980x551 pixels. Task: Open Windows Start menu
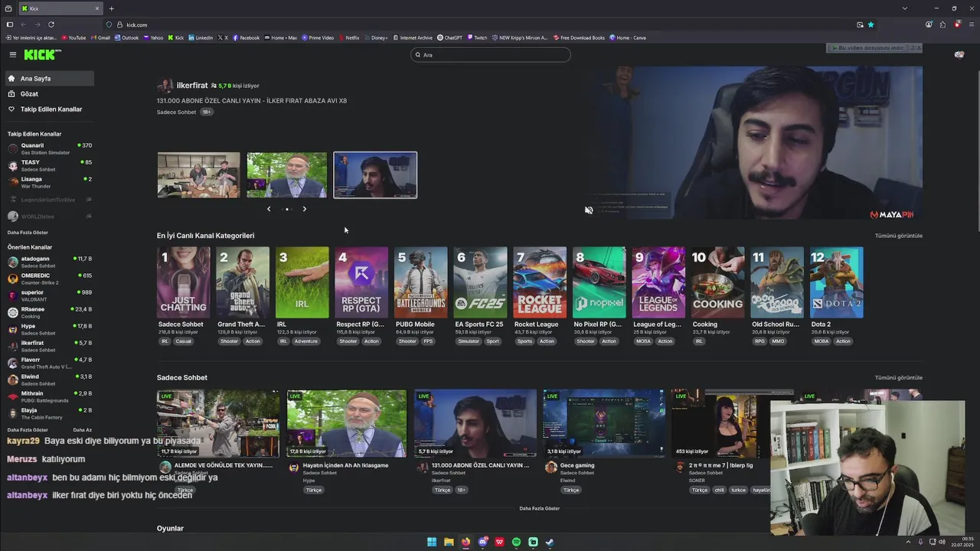(432, 542)
